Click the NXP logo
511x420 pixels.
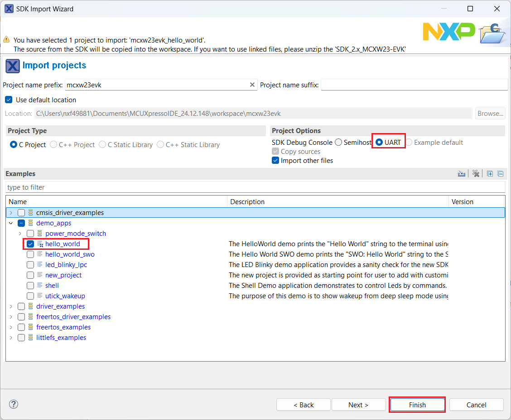449,32
